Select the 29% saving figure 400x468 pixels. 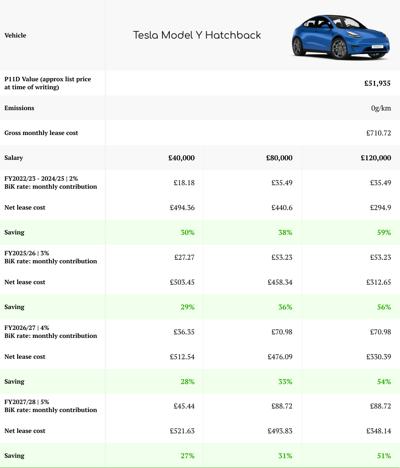pyautogui.click(x=188, y=307)
